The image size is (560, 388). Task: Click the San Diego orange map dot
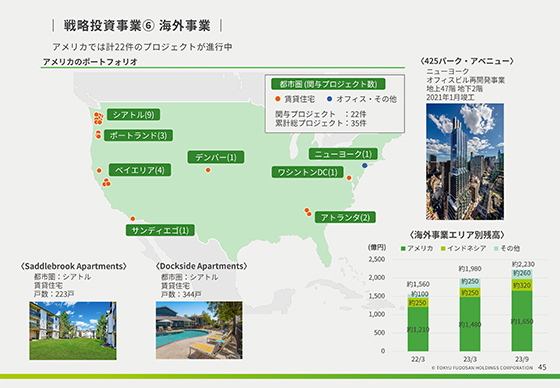132,219
